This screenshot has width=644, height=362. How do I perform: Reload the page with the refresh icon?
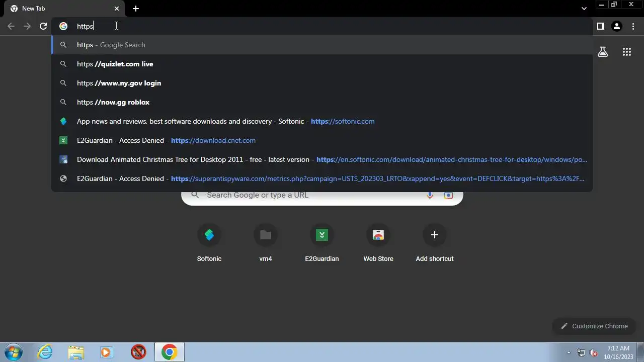[43, 26]
